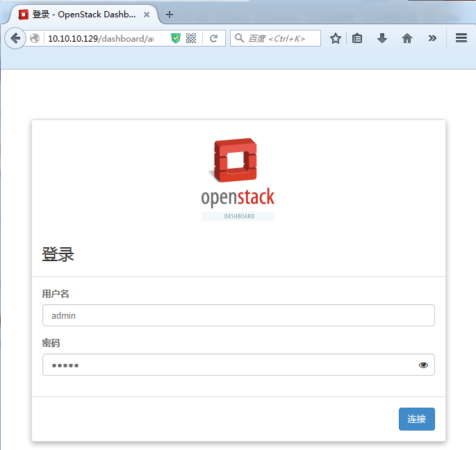Screen dimensions: 476x450
Task: Click the globe site identity icon
Action: (x=35, y=38)
